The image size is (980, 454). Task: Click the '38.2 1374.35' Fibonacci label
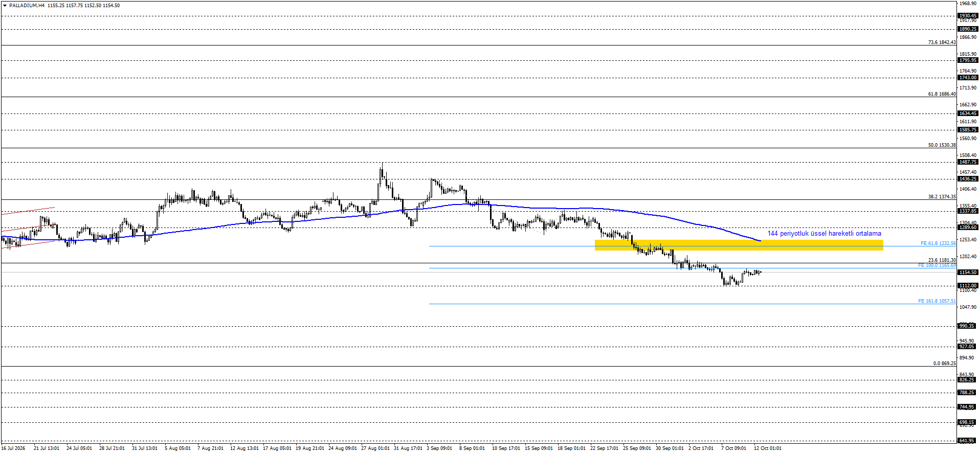pyautogui.click(x=942, y=197)
